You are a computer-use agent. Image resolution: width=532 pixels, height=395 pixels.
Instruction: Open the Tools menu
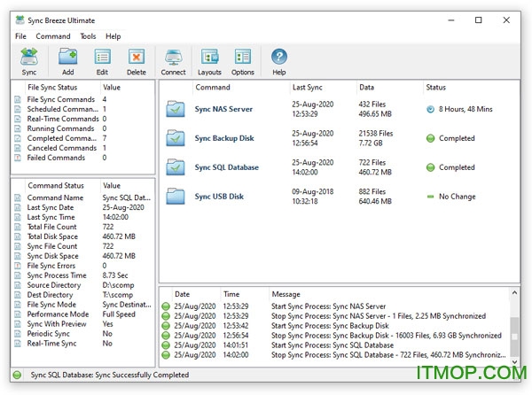coord(88,36)
